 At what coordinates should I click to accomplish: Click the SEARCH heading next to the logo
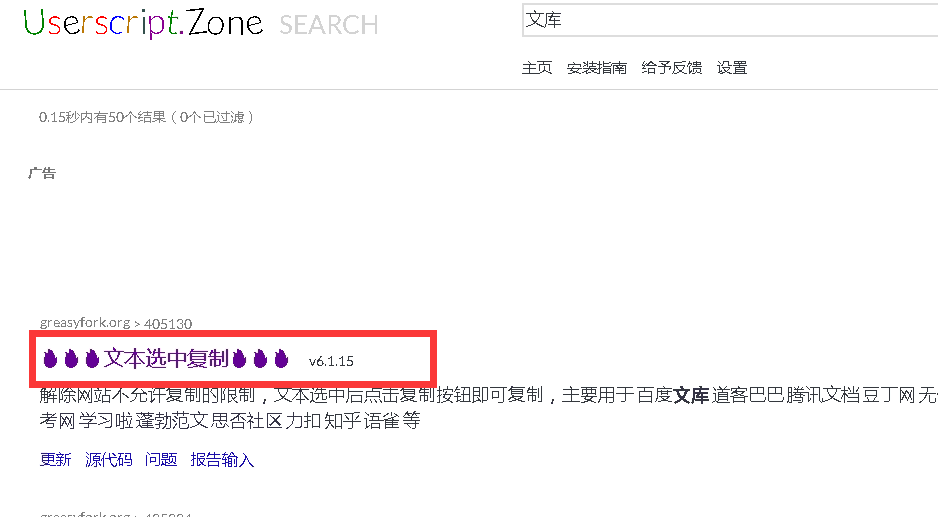tap(328, 25)
